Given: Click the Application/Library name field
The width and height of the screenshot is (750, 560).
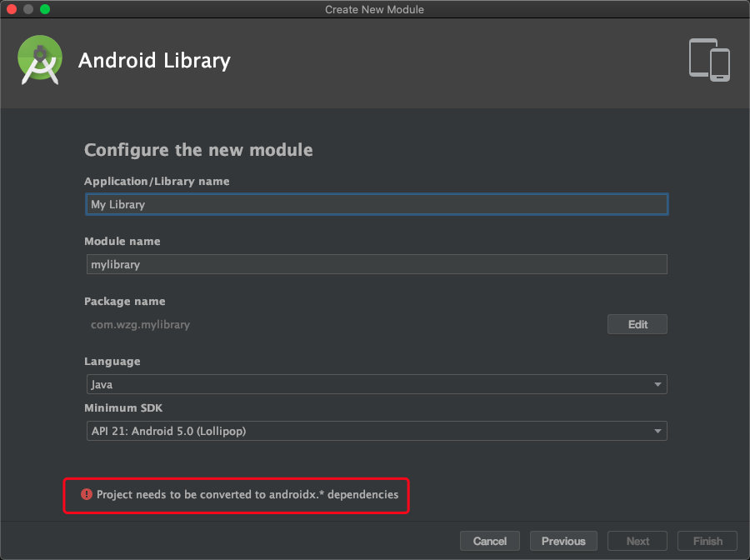Looking at the screenshot, I should [377, 204].
